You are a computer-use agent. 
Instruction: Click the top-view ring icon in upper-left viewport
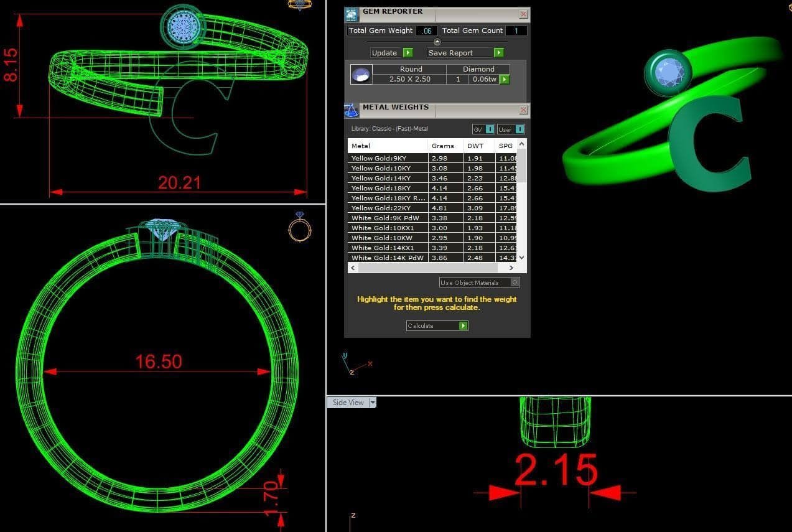[x=299, y=5]
